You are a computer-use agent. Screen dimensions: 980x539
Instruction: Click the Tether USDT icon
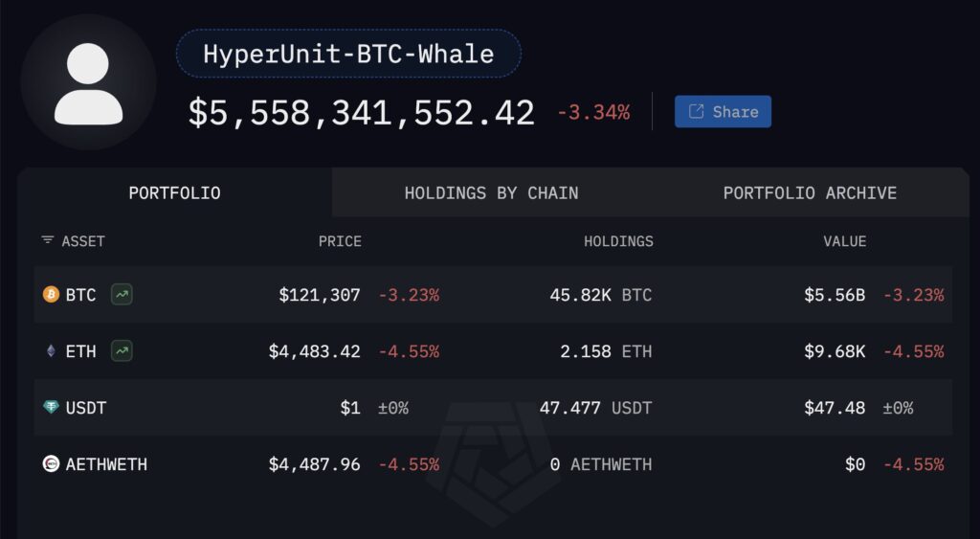(x=51, y=408)
